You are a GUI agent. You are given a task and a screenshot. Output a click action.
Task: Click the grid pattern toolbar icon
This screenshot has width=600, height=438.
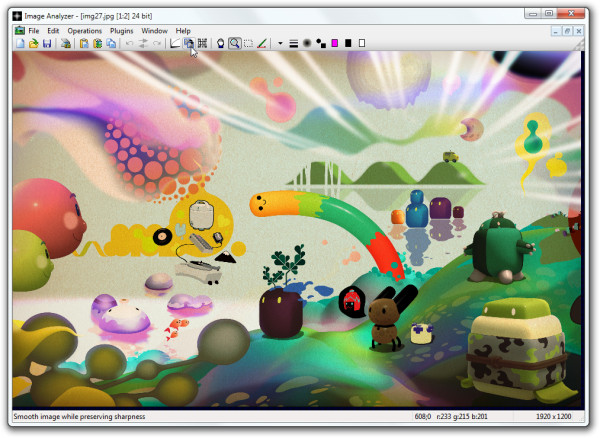click(202, 44)
